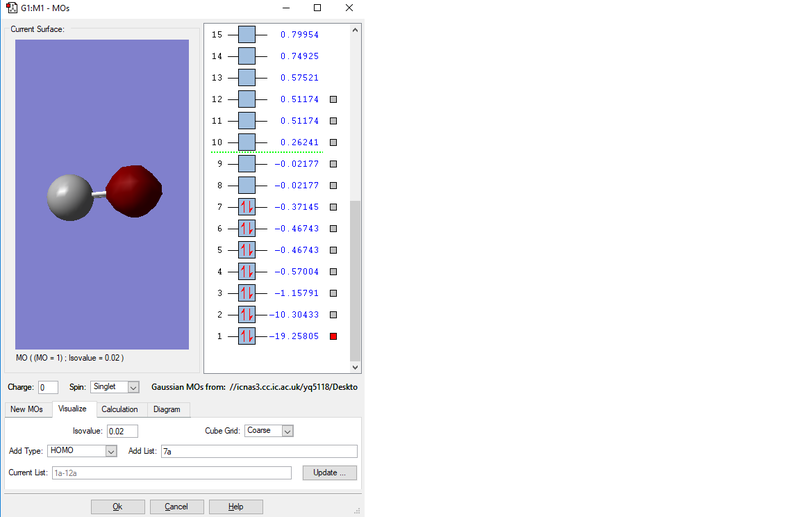Show surface for MO 10 via its square marker
Screen dimensions: 800x517
pos(334,142)
